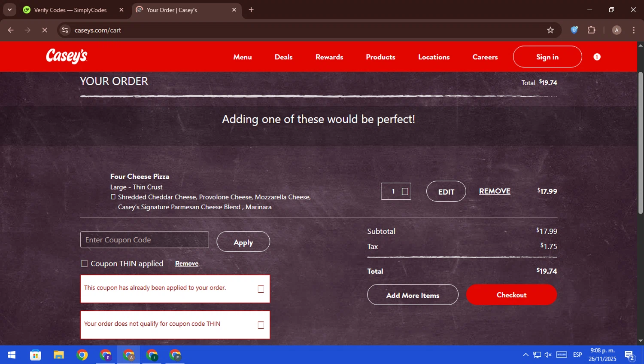Click the info icon beside Sign in
This screenshot has height=364, width=644.
pyautogui.click(x=597, y=57)
